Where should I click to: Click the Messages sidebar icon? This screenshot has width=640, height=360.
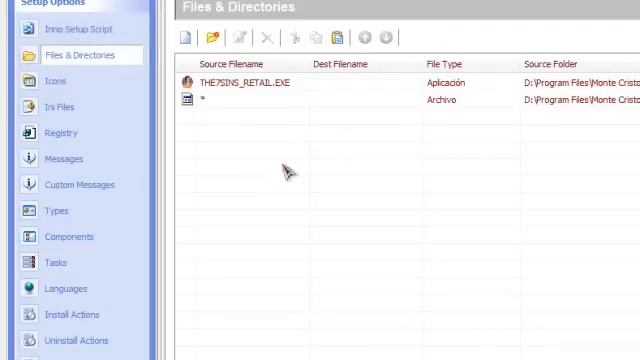click(x=29, y=158)
